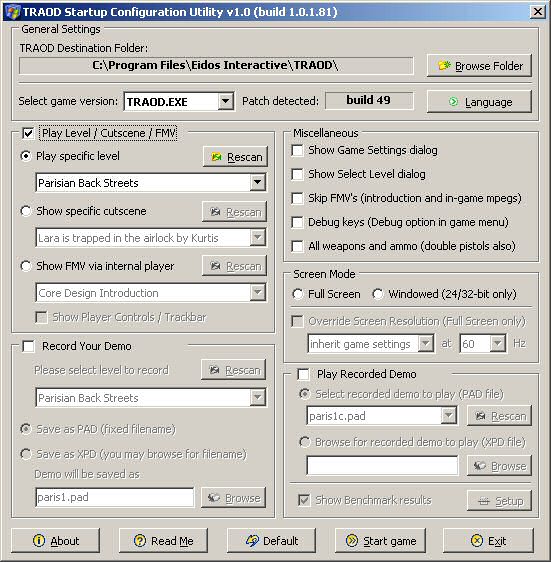
Task: Click the Browse Folder star folder icon
Action: (x=444, y=66)
